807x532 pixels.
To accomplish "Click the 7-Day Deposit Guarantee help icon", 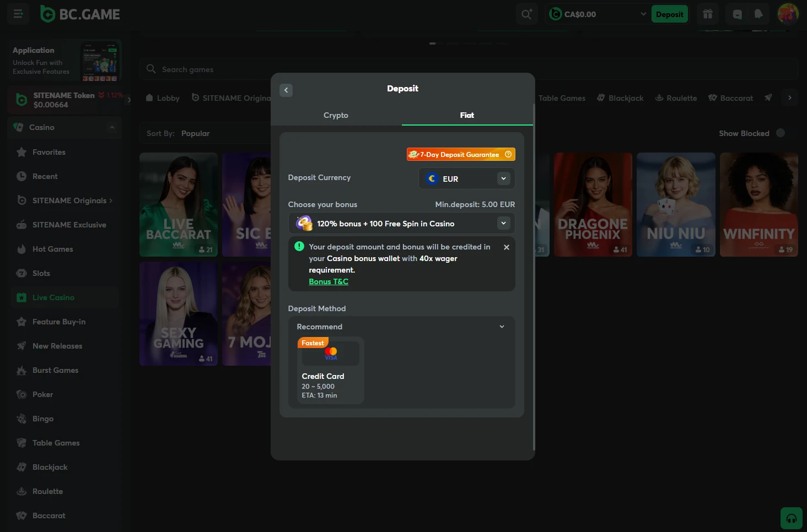I will (x=508, y=154).
